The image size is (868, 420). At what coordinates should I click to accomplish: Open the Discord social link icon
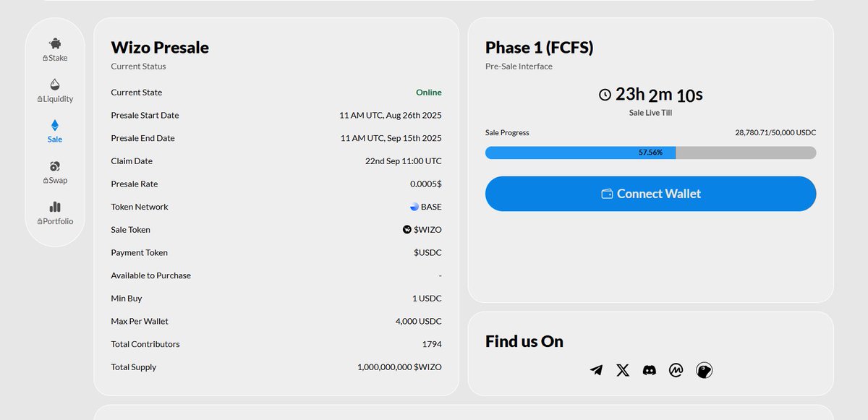point(650,370)
